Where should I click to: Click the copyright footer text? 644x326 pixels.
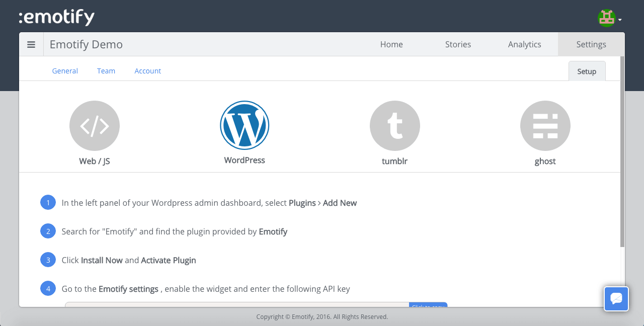(x=322, y=317)
